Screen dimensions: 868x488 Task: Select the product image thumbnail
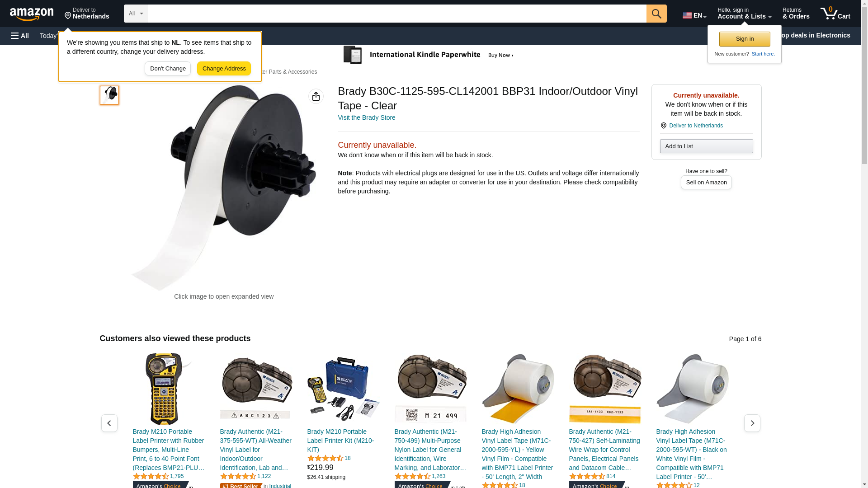coord(109,95)
